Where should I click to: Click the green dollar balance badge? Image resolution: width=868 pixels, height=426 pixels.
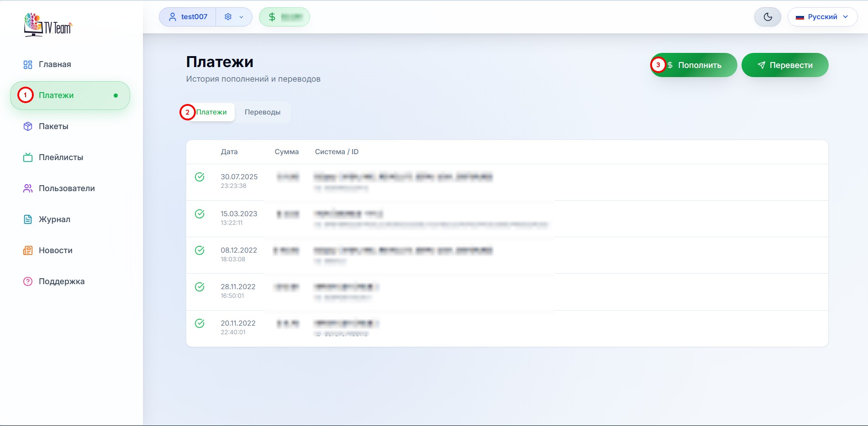pyautogui.click(x=284, y=17)
